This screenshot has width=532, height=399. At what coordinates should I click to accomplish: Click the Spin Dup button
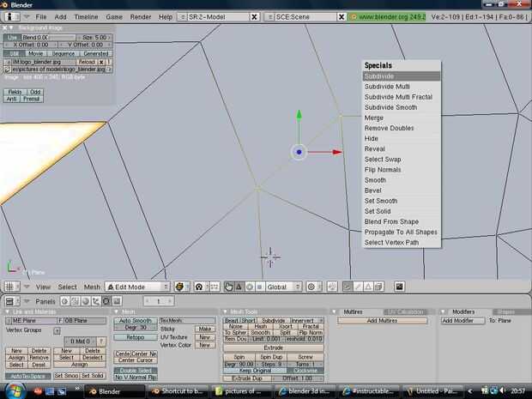pyautogui.click(x=271, y=357)
